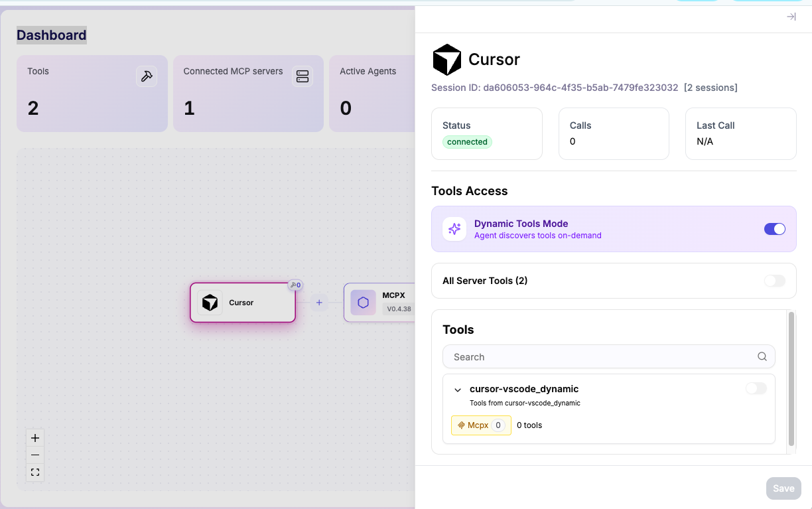812x509 pixels.
Task: Click the Last Call N/A value
Action: (705, 141)
